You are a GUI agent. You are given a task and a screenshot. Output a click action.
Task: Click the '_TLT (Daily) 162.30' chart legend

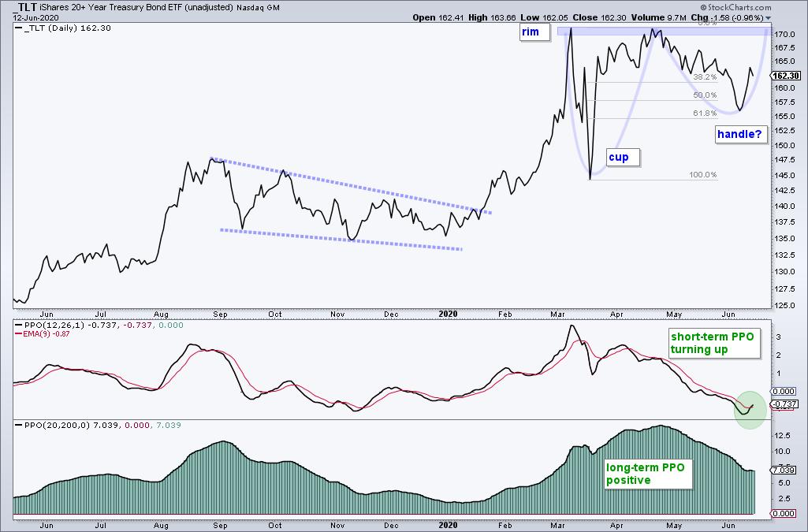[x=63, y=28]
